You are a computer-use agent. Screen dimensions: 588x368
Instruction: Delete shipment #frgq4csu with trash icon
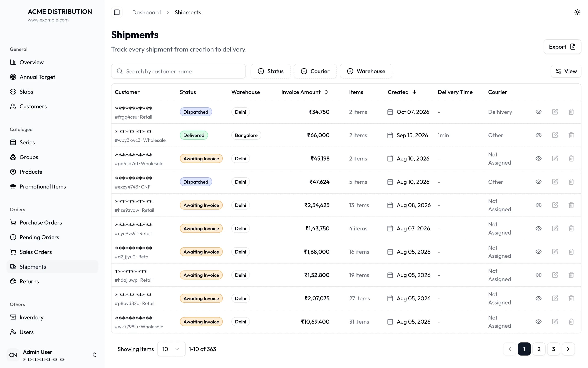coord(571,112)
